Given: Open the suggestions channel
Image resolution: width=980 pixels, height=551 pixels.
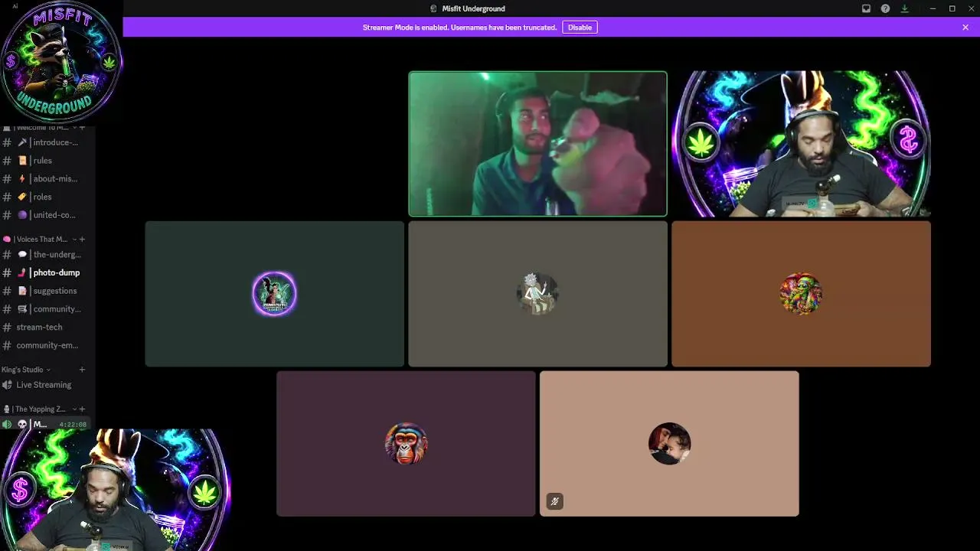Looking at the screenshot, I should pyautogui.click(x=47, y=291).
